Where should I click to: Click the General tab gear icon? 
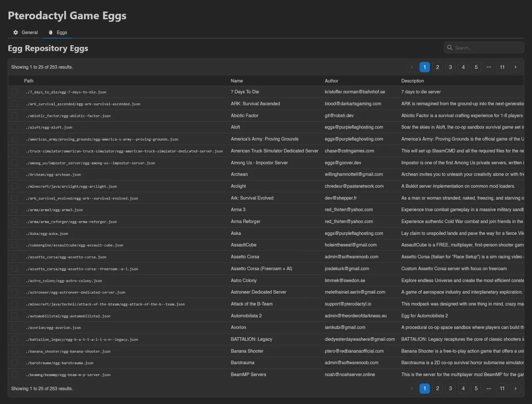(x=16, y=32)
